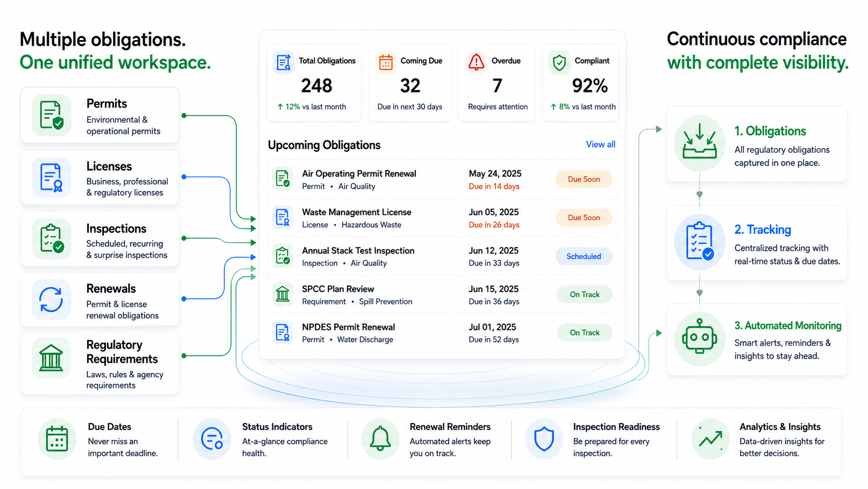Click the Permits document shield icon
The width and height of the screenshot is (868, 489).
[x=51, y=115]
